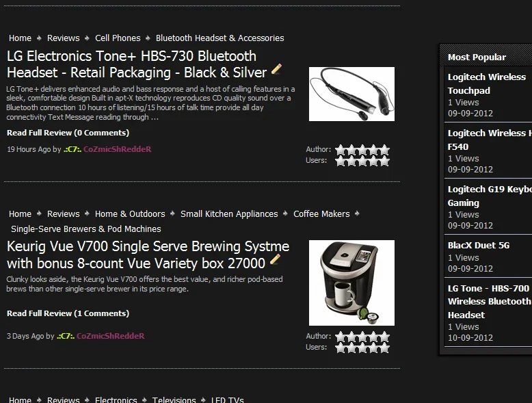The height and width of the screenshot is (403, 532).
Task: Click the .:C7:. tag beside 19 Hours Ago
Action: [x=72, y=149]
